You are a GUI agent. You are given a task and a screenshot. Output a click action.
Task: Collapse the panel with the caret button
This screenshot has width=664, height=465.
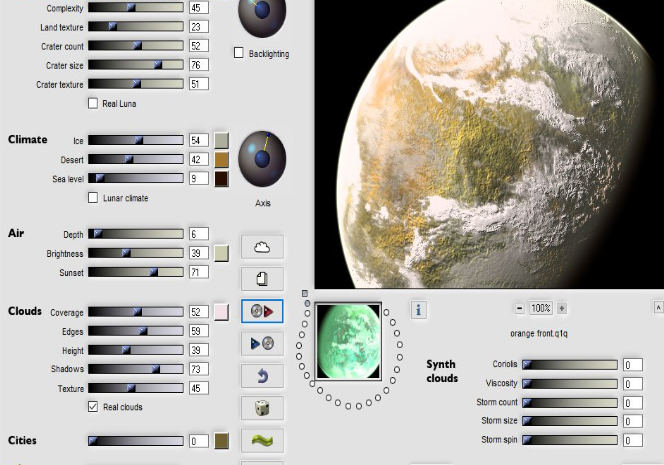[658, 308]
